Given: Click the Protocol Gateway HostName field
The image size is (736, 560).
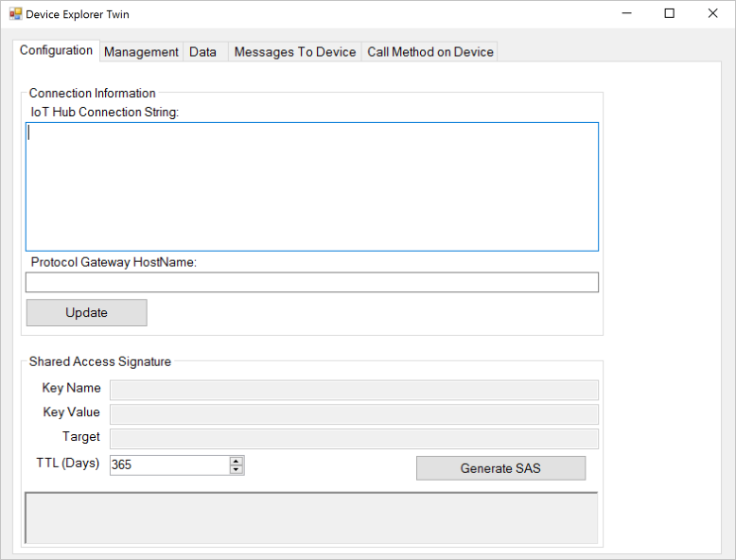Looking at the screenshot, I should point(312,282).
